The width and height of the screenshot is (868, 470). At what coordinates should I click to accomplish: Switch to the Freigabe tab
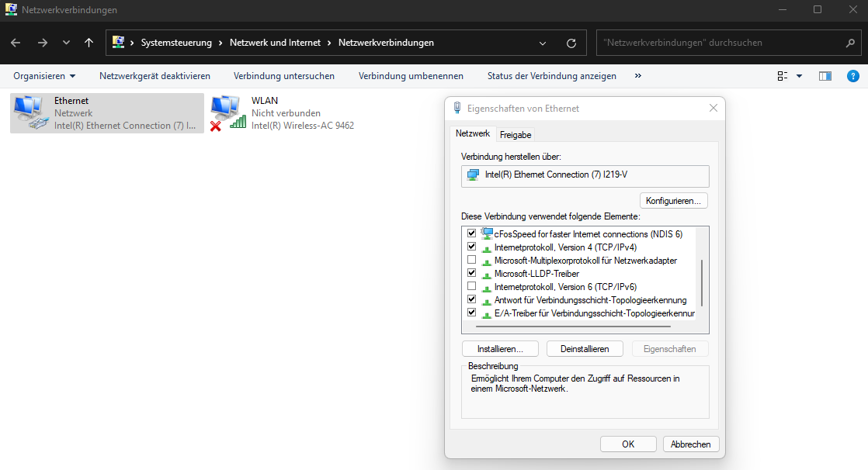coord(516,135)
